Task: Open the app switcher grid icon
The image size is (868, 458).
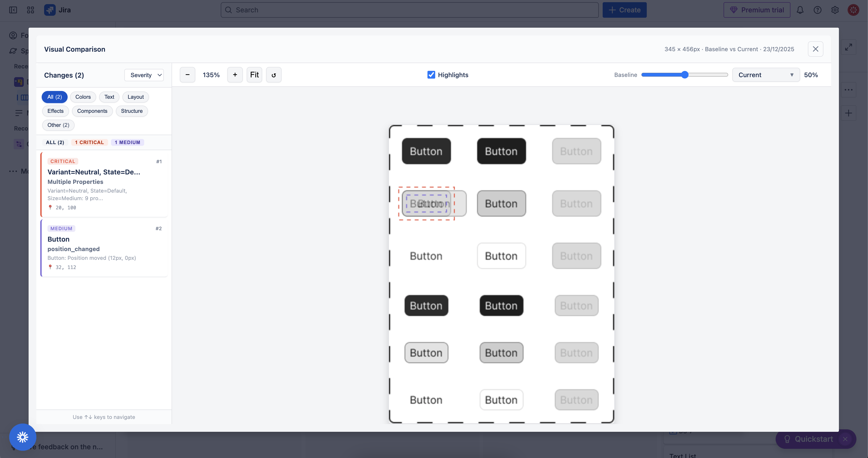Action: 30,10
